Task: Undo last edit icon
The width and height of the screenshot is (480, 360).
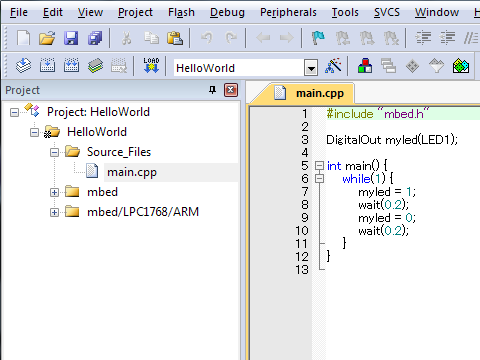Action: pos(207,38)
